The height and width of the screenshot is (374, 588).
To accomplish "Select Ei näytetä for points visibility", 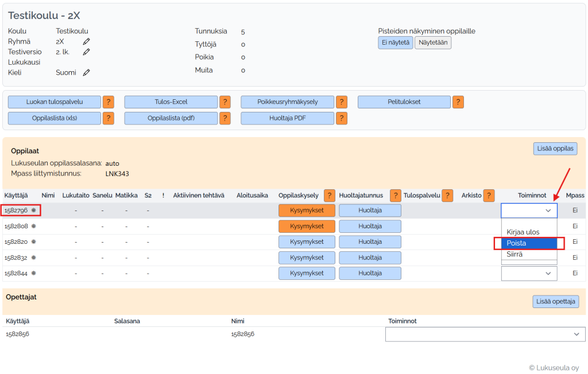I will (x=395, y=43).
